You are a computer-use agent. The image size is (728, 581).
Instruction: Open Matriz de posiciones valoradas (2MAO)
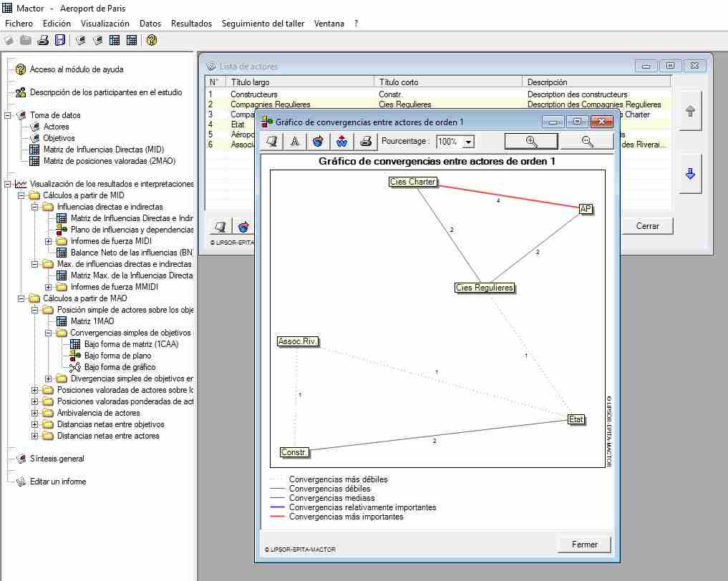pyautogui.click(x=109, y=161)
